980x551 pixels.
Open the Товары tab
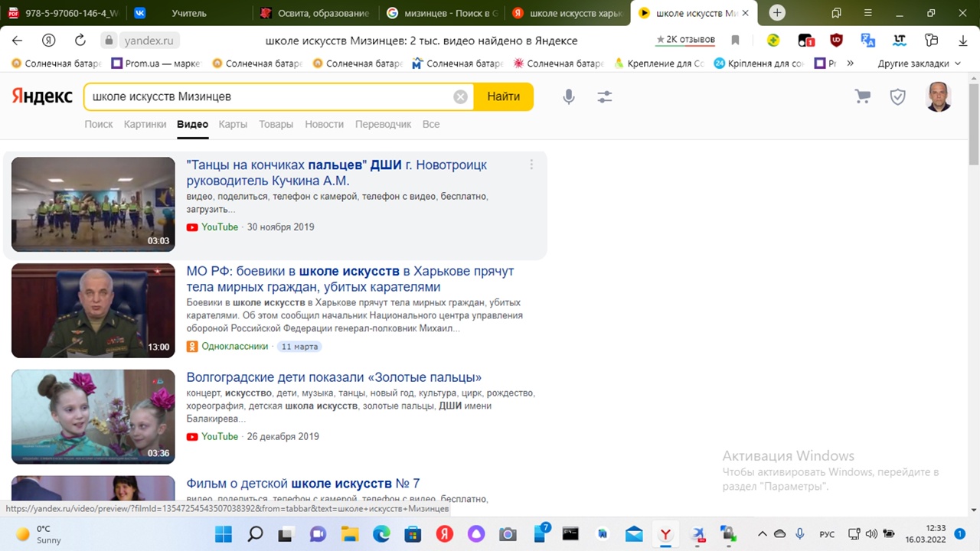[276, 124]
